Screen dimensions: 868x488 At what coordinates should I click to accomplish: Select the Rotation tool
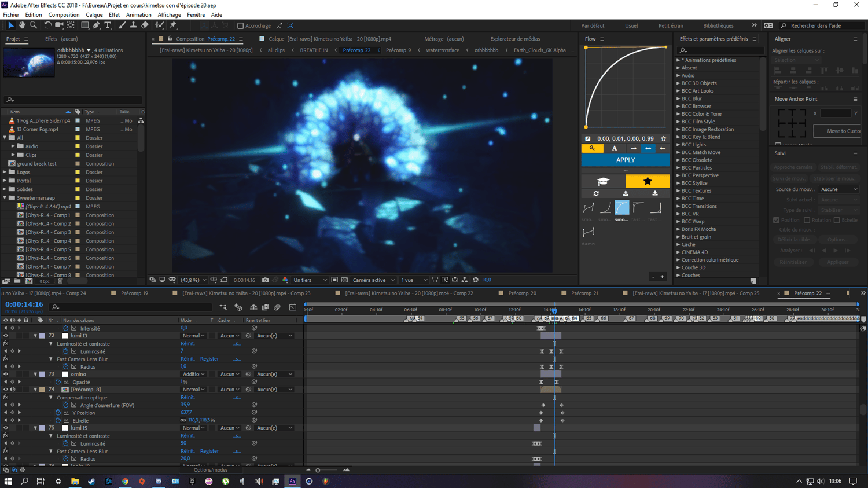pos(47,25)
